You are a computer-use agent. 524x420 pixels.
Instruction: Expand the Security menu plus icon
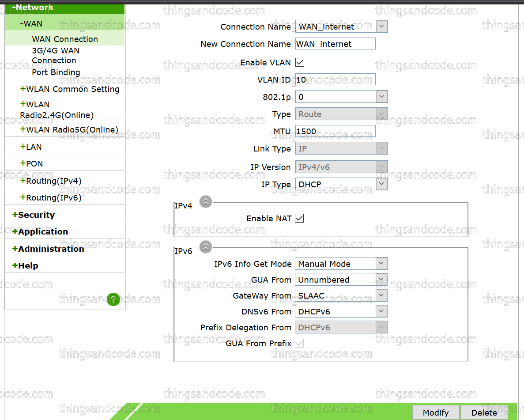coord(15,215)
